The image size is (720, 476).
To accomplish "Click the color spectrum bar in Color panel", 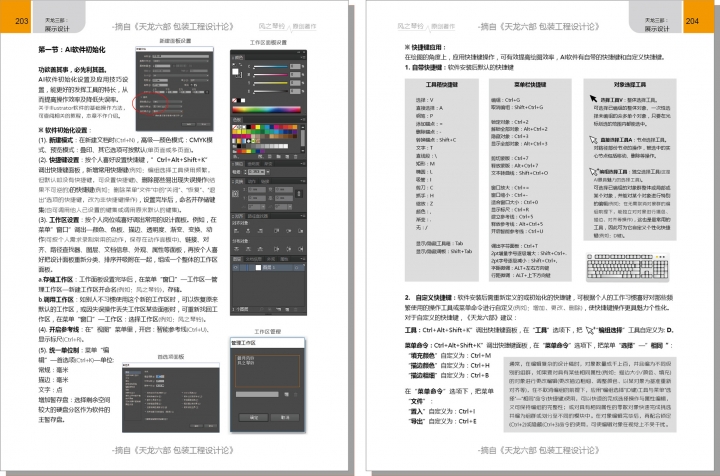I will (x=266, y=110).
